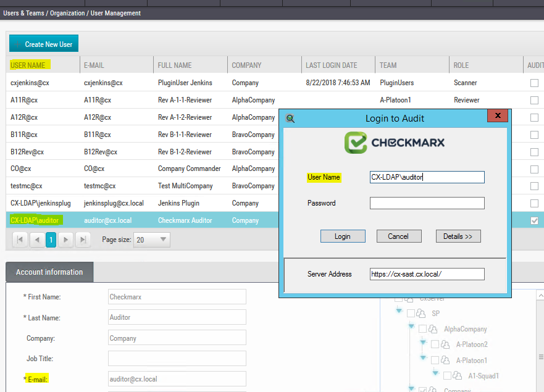
Task: Collapse the A1-Squad1 tree node
Action: 436,373
